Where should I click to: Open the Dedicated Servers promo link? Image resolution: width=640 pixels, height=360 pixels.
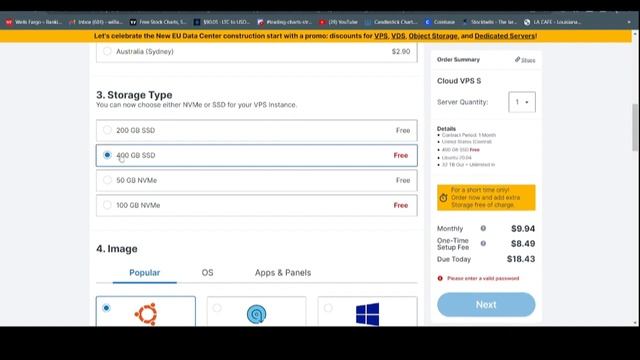point(504,36)
